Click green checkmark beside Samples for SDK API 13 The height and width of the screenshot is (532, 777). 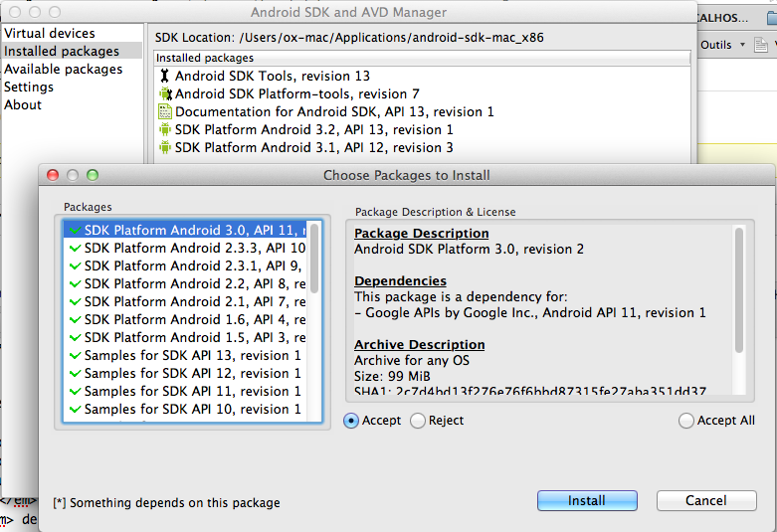click(x=75, y=355)
